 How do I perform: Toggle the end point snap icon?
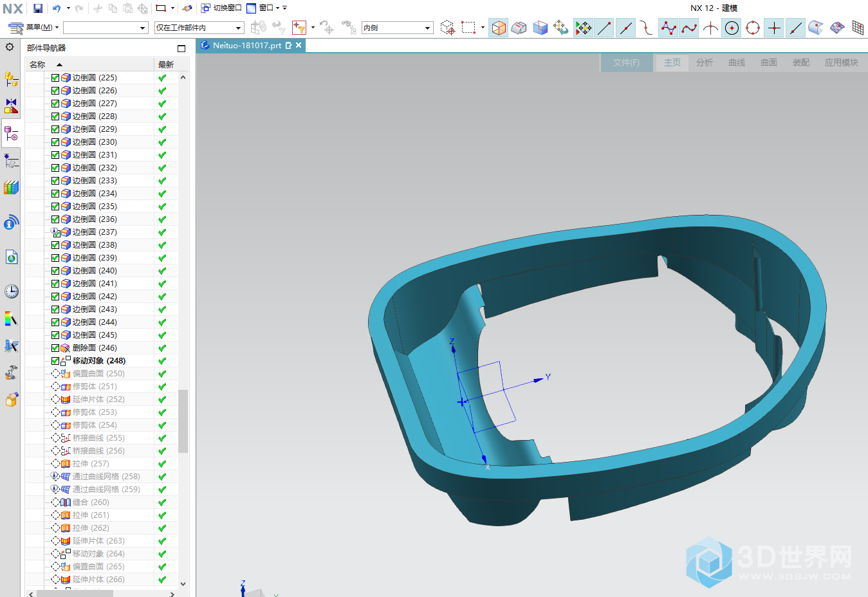[604, 28]
